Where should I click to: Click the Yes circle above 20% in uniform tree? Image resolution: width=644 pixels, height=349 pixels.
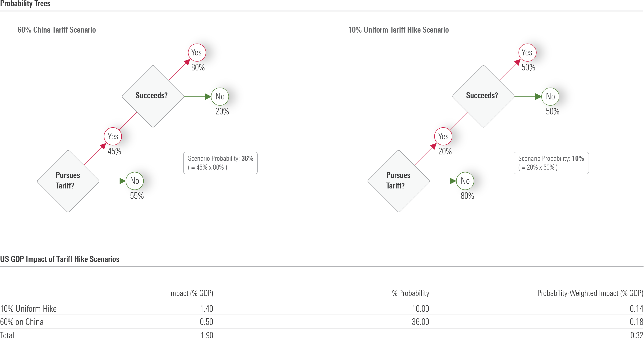click(x=443, y=136)
